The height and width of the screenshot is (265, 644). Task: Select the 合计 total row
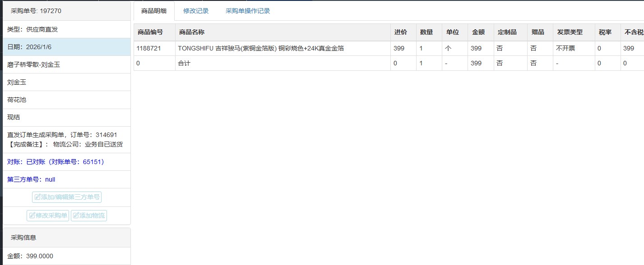coord(184,64)
